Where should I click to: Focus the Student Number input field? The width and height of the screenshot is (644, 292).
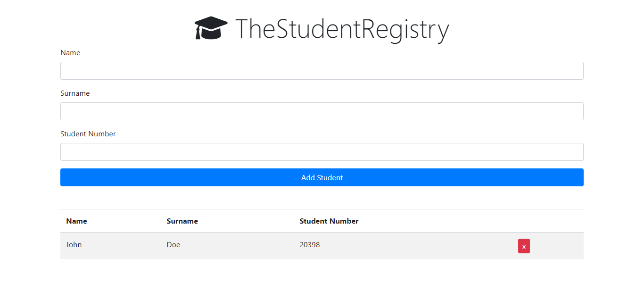[x=322, y=152]
